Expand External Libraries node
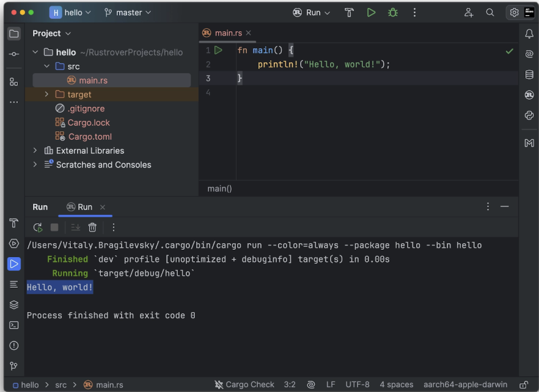539x392 pixels. 35,151
